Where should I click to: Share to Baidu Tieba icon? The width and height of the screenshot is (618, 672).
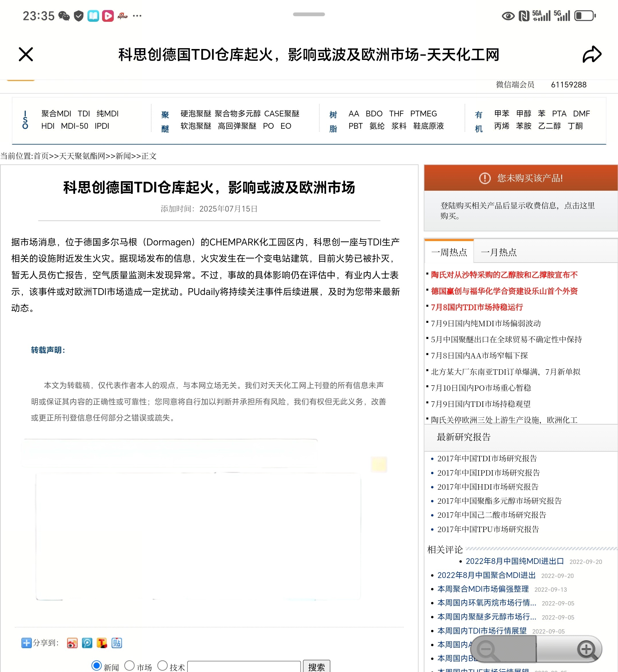(116, 643)
